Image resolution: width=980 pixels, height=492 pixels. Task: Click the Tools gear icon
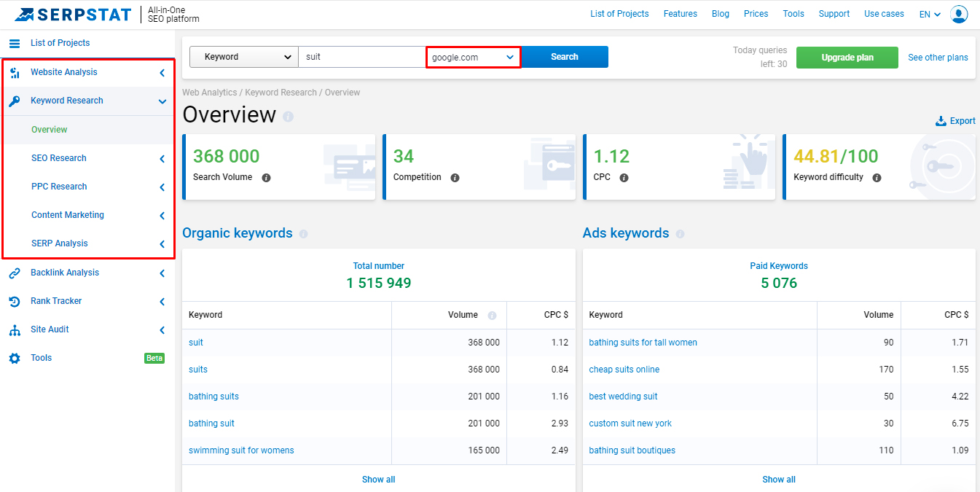(15, 358)
